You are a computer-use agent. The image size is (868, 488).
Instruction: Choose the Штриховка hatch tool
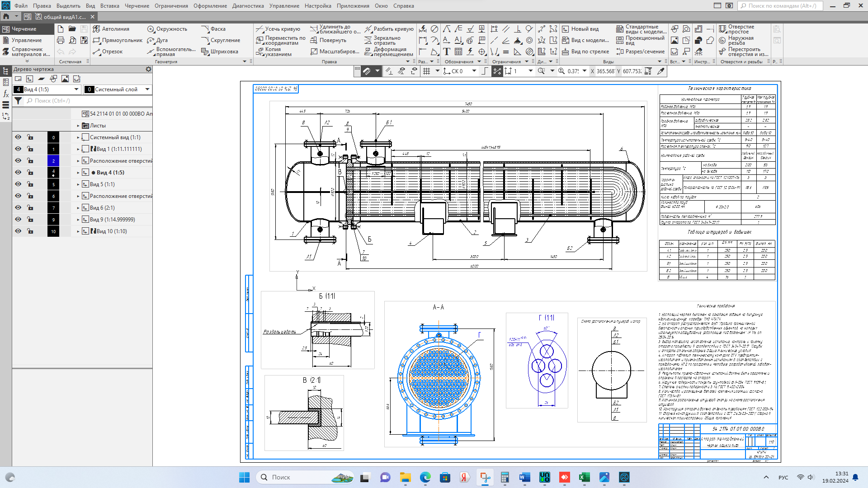220,52
